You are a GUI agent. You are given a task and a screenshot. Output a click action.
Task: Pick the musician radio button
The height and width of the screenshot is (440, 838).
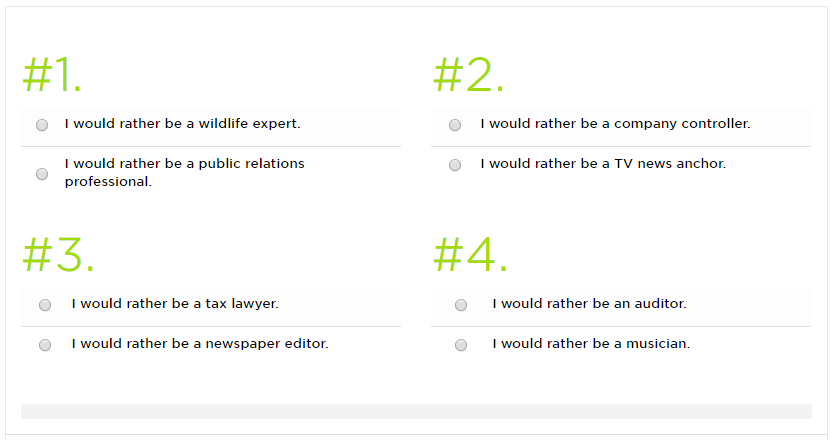[x=461, y=345]
